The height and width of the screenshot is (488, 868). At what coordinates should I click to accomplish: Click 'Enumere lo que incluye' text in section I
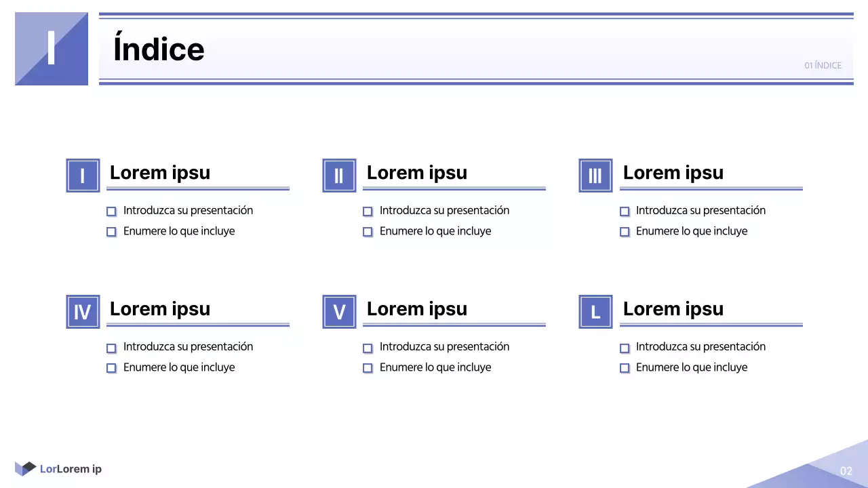tap(179, 231)
